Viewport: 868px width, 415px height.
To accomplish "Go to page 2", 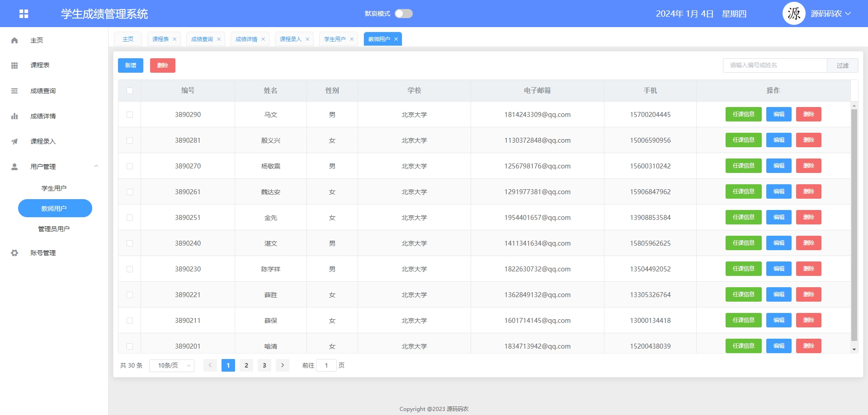I will point(246,365).
